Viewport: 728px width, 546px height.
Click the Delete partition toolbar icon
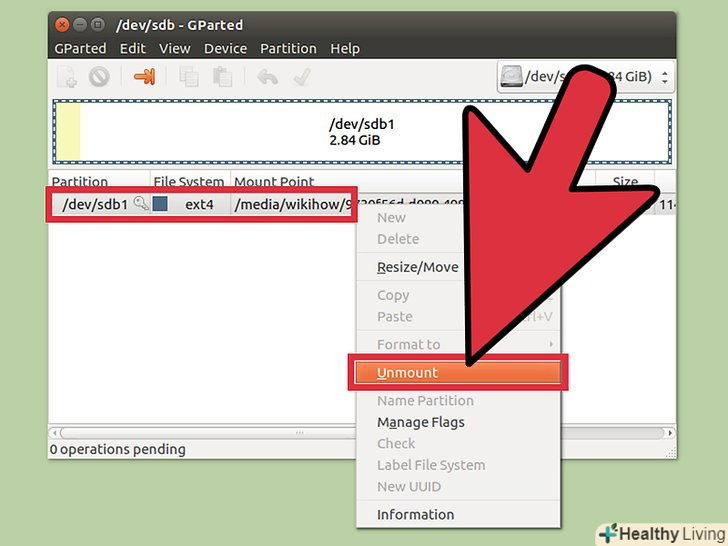coord(99,77)
